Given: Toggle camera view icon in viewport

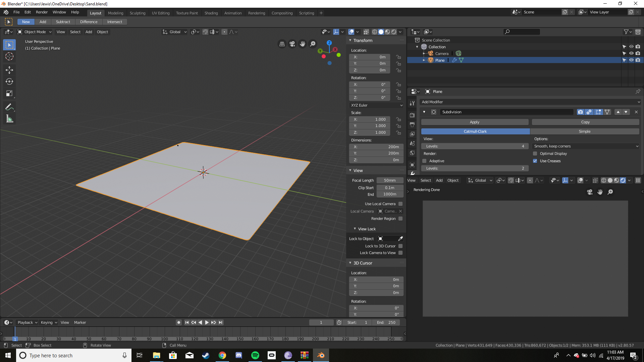Looking at the screenshot, I should click(x=292, y=44).
